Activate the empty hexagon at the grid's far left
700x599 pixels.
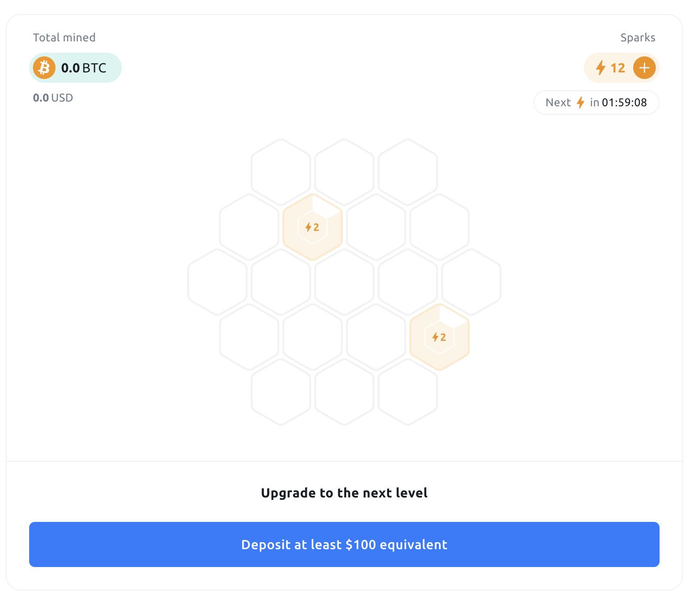pyautogui.click(x=217, y=282)
